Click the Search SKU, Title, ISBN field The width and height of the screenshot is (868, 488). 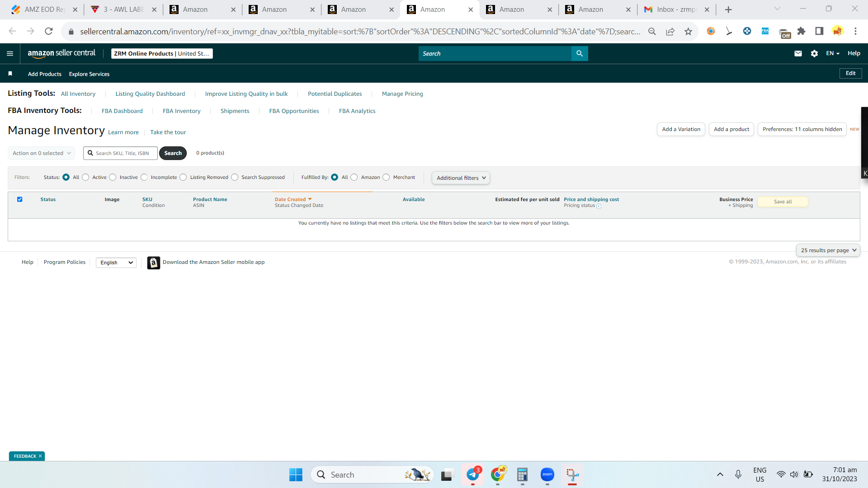tap(121, 153)
